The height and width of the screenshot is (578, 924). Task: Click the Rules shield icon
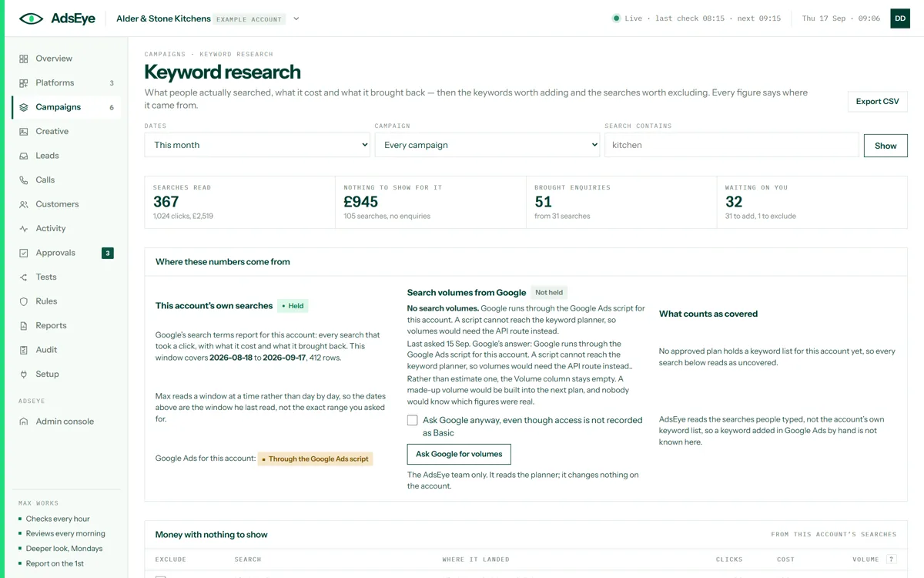24,301
